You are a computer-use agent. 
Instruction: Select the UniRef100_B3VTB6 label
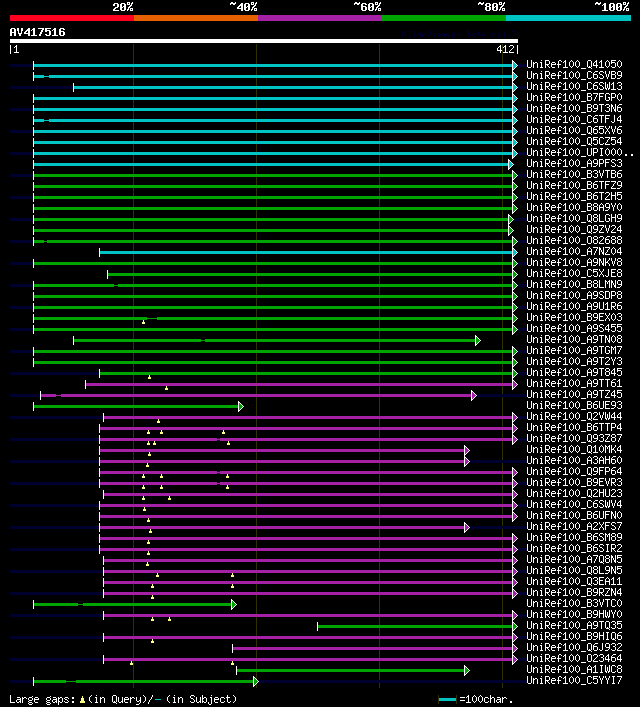574,174
